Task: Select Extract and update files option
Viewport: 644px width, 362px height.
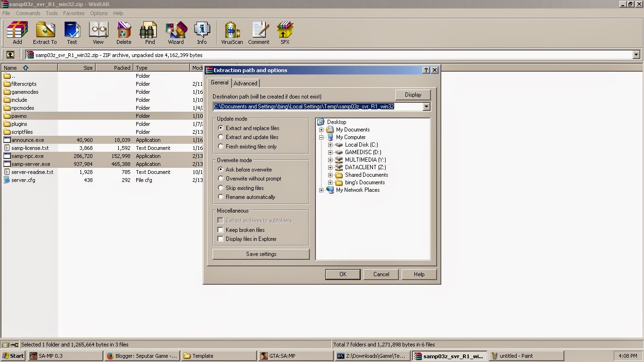Action: pos(221,137)
